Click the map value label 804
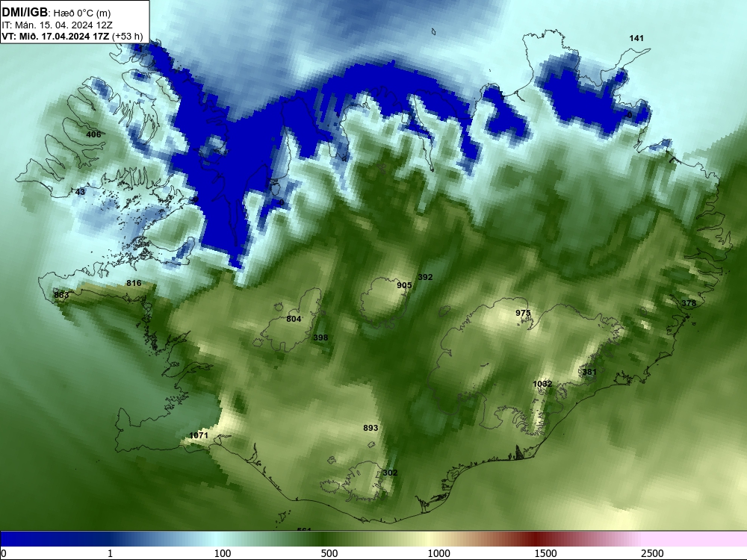This screenshot has width=747, height=560. (294, 319)
